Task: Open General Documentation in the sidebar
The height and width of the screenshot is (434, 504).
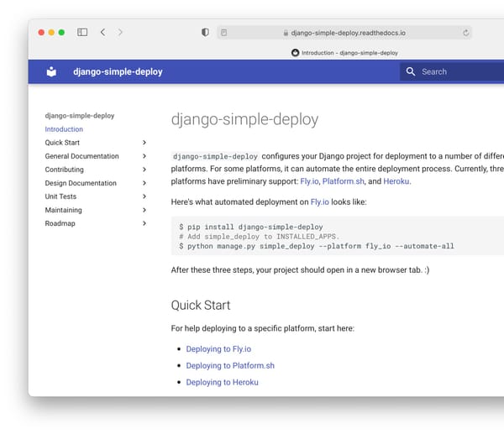Action: click(x=81, y=156)
